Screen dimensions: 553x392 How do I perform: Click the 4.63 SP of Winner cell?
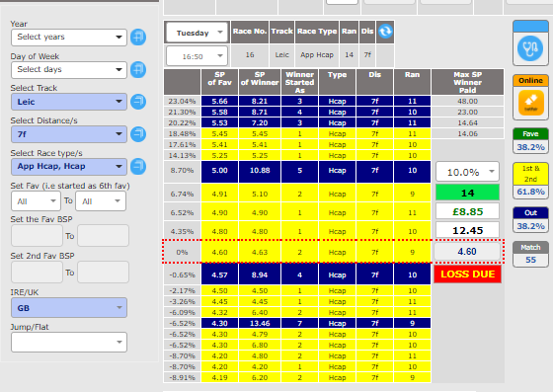[x=260, y=252]
